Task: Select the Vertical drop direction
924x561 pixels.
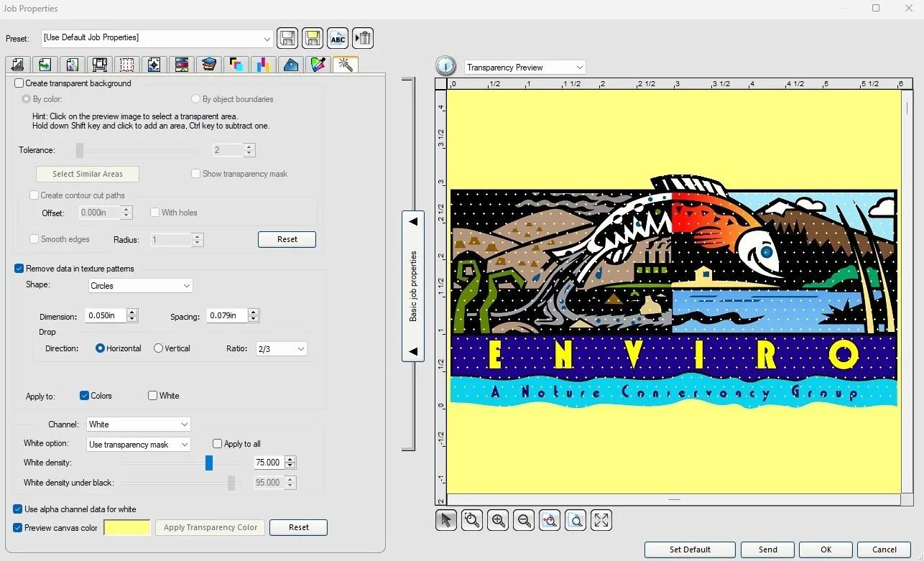Action: pyautogui.click(x=159, y=348)
